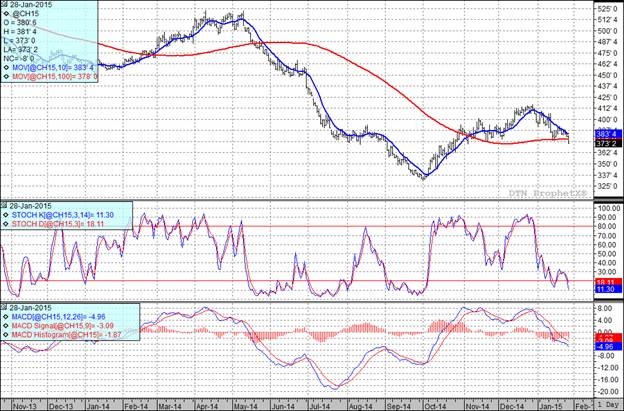Screen dimensions: 624x411
Task: Select STOCH K[@CH15,3,14]= 11.30 legend entry
Action: (62, 215)
